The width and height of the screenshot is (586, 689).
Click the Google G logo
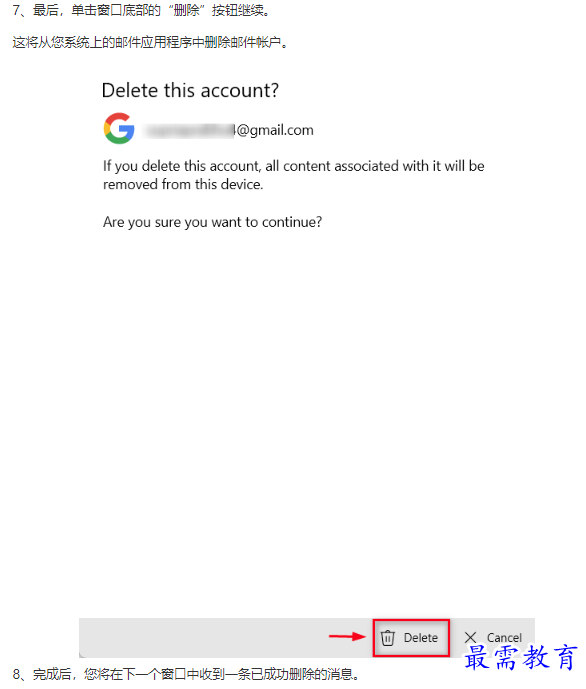119,128
